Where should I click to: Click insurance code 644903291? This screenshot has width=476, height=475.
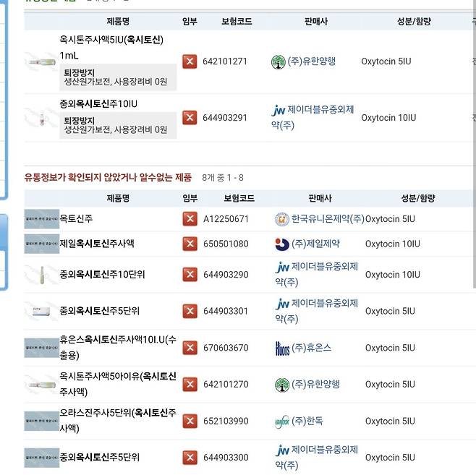(x=225, y=118)
